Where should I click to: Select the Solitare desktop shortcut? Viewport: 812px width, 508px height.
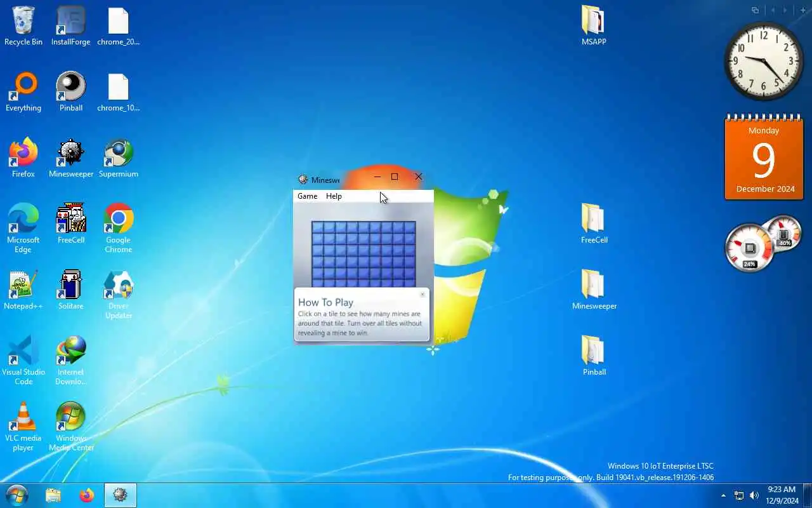click(x=71, y=290)
